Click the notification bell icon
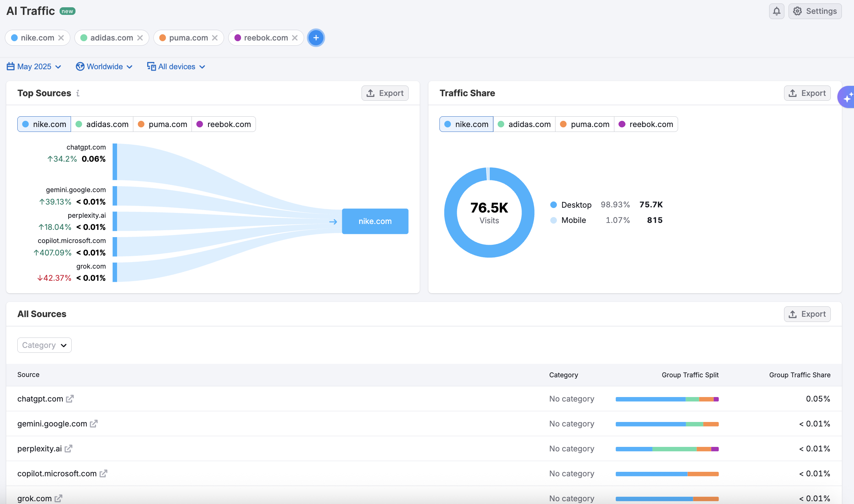This screenshot has width=854, height=504. click(x=776, y=11)
